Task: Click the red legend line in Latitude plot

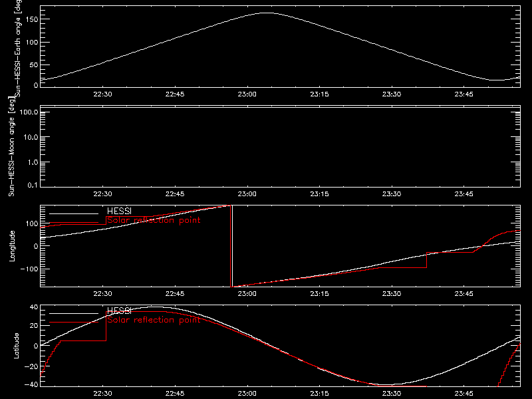Action: coord(74,323)
